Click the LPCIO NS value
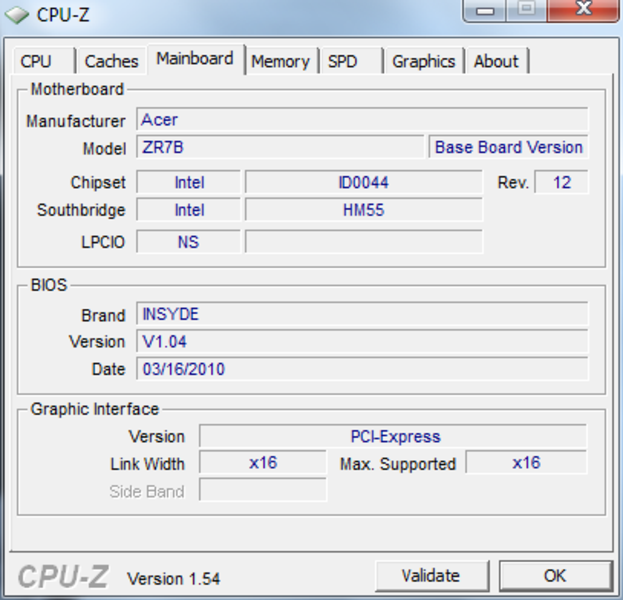Image resolution: width=623 pixels, height=600 pixels. 189,242
